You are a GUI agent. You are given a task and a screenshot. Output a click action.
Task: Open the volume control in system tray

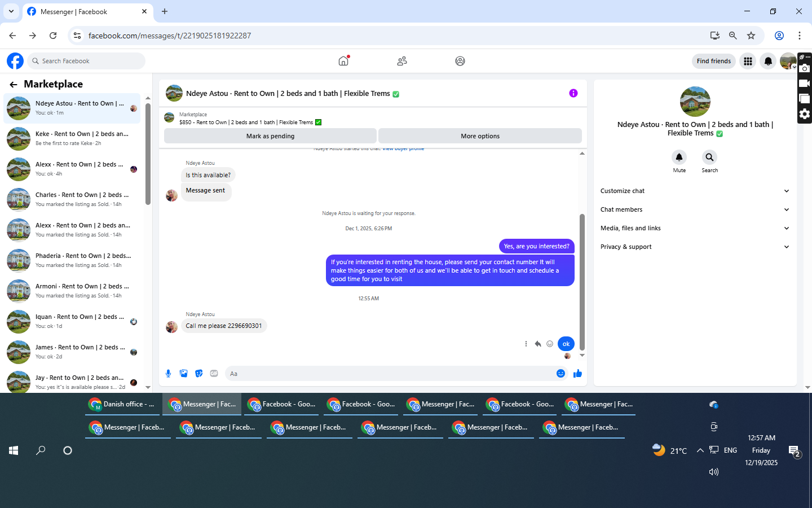pos(713,472)
